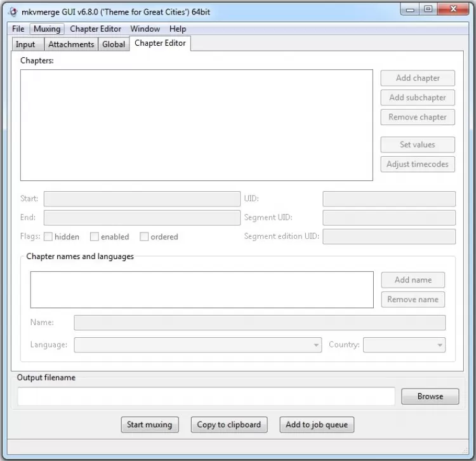Click the UID field
The width and height of the screenshot is (476, 461).
coord(389,199)
